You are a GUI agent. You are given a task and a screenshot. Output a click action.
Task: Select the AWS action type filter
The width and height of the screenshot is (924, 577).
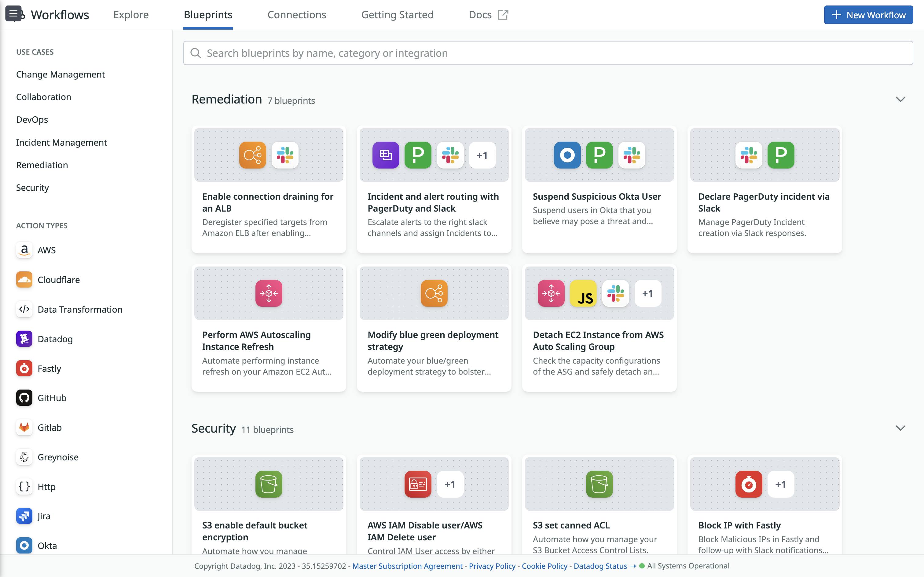[x=24, y=250]
